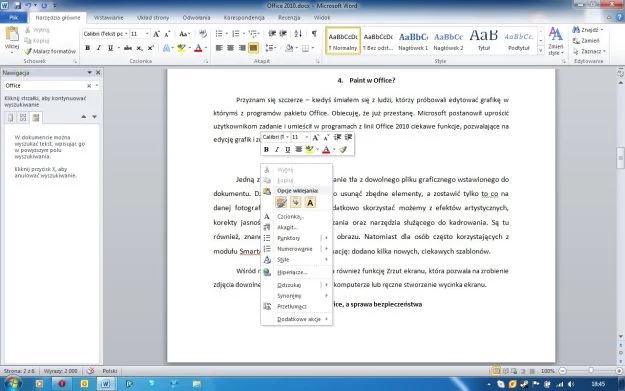The width and height of the screenshot is (625, 391).
Task: Click the navigation search field containing 'Office'
Action: tap(45, 86)
